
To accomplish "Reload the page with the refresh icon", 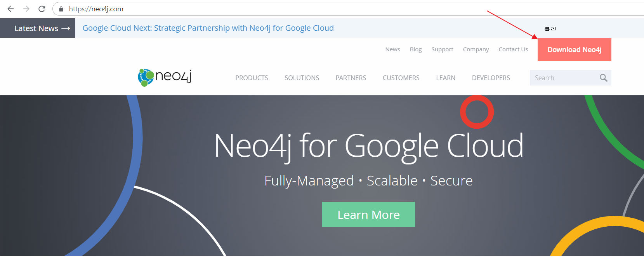I will (42, 9).
